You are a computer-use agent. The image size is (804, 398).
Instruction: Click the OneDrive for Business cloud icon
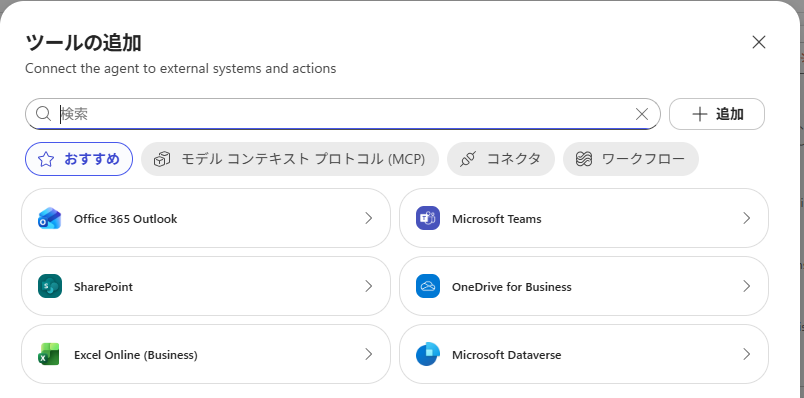pos(428,286)
